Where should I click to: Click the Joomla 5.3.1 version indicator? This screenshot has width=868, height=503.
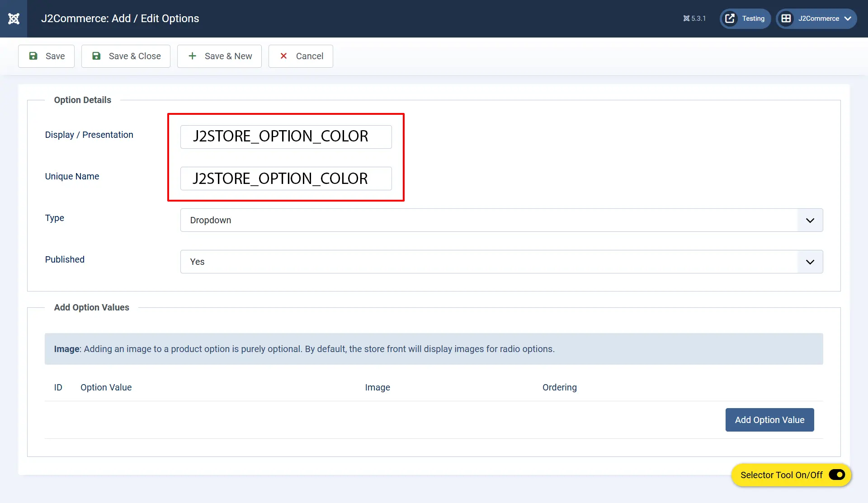point(694,19)
